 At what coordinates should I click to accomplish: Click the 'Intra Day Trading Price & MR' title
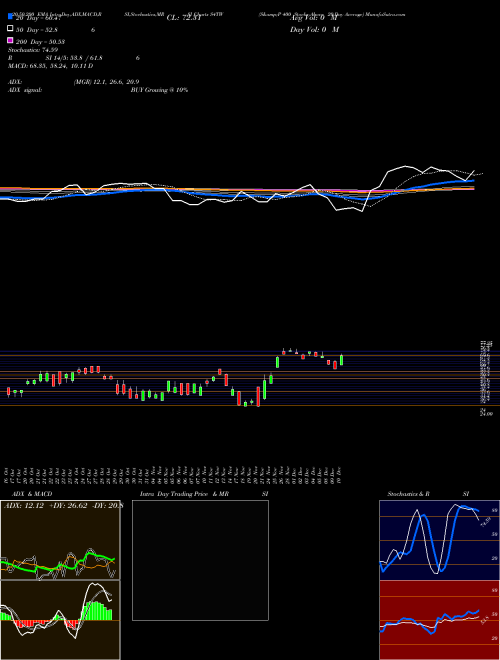(184, 494)
